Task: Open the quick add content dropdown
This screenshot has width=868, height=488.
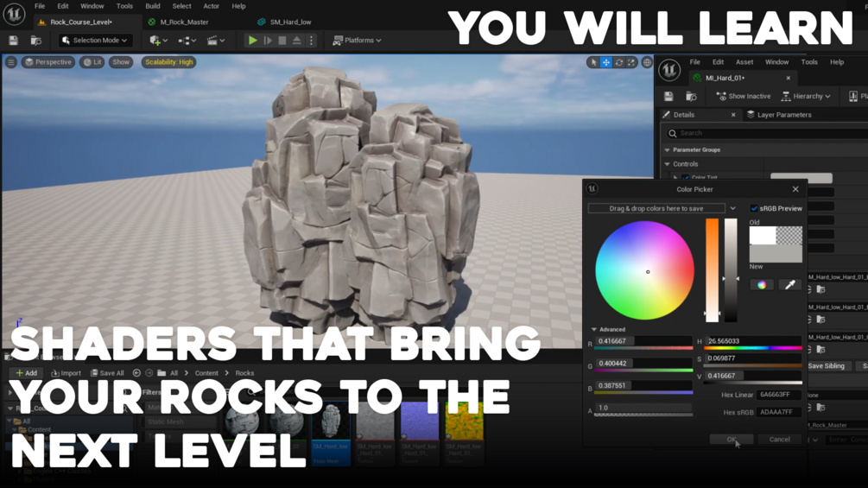Action: click(x=158, y=41)
